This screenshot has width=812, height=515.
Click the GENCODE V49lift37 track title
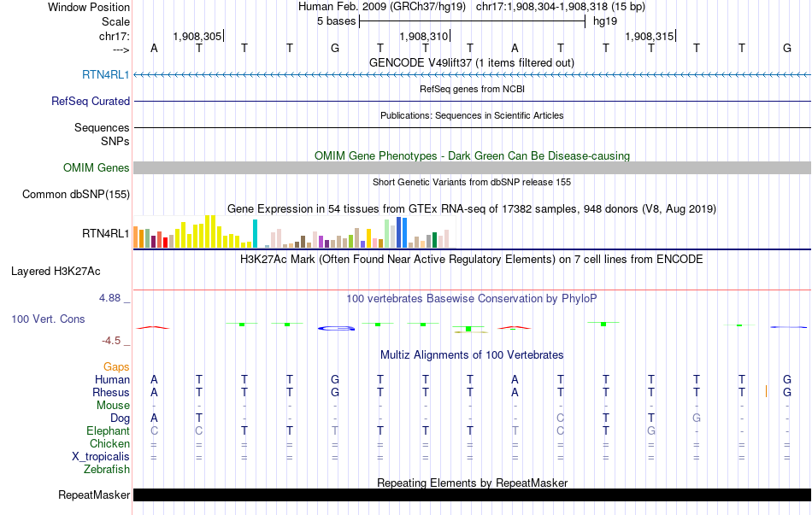click(x=472, y=62)
